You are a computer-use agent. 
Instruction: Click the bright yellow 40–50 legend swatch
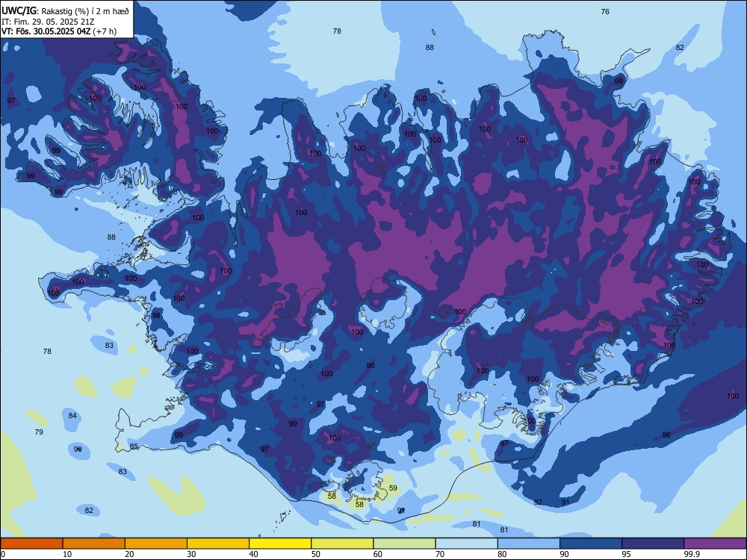(x=280, y=544)
